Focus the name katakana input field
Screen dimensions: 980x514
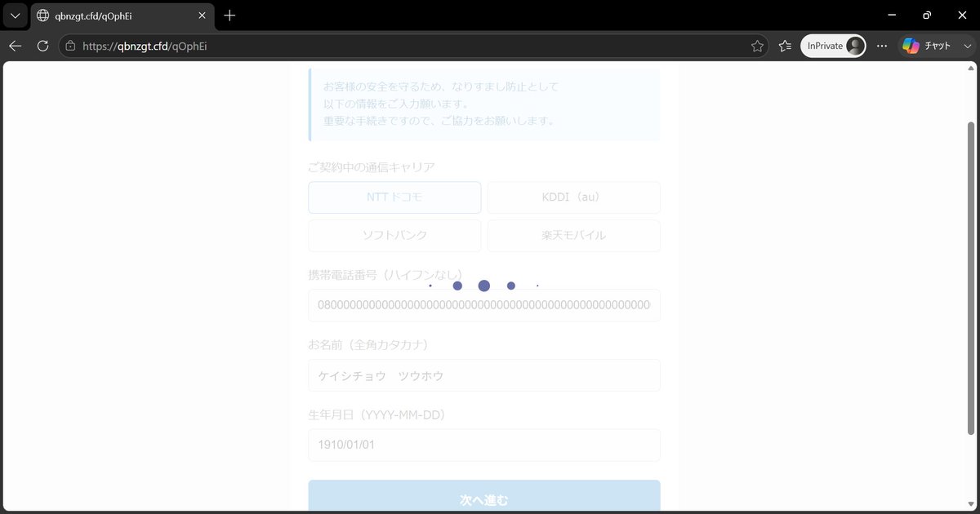click(x=484, y=375)
